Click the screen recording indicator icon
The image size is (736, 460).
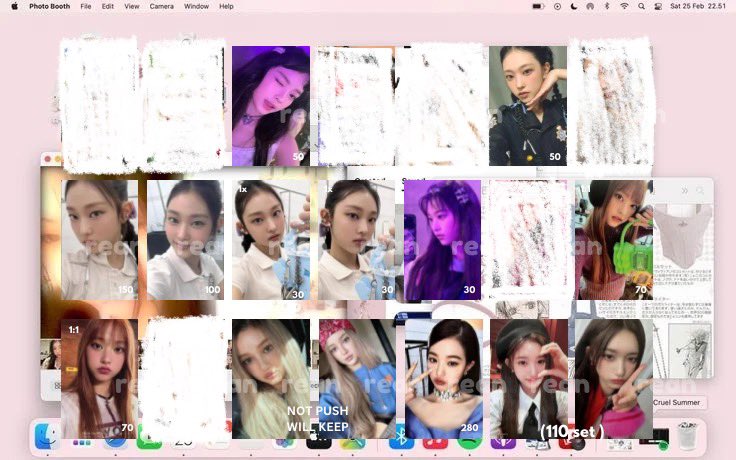point(557,6)
